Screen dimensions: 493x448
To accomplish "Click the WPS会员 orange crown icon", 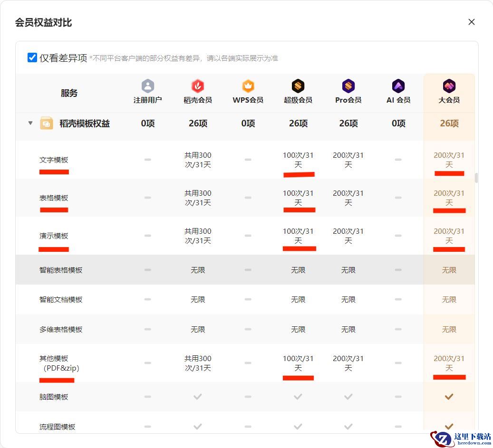I will pyautogui.click(x=248, y=86).
